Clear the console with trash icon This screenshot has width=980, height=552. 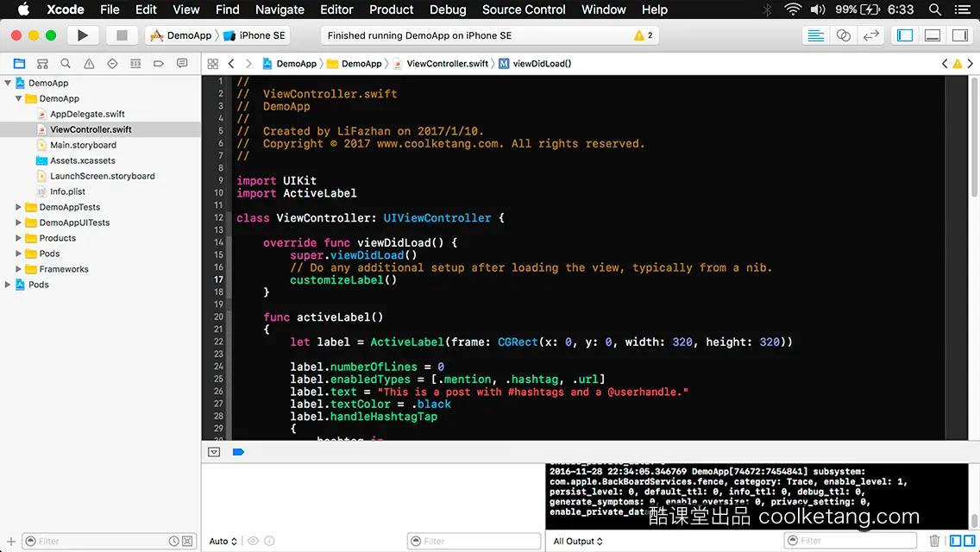[934, 541]
